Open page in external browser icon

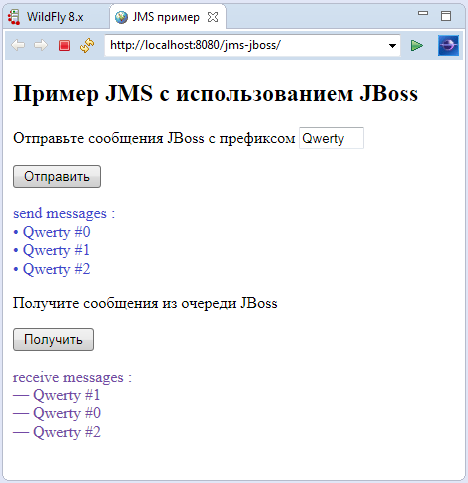pos(448,45)
